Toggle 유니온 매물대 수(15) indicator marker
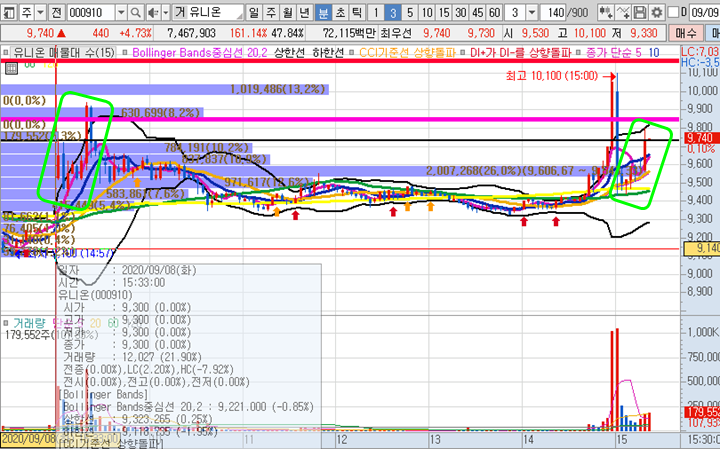Image resolution: width=720 pixels, height=449 pixels. click(x=6, y=52)
